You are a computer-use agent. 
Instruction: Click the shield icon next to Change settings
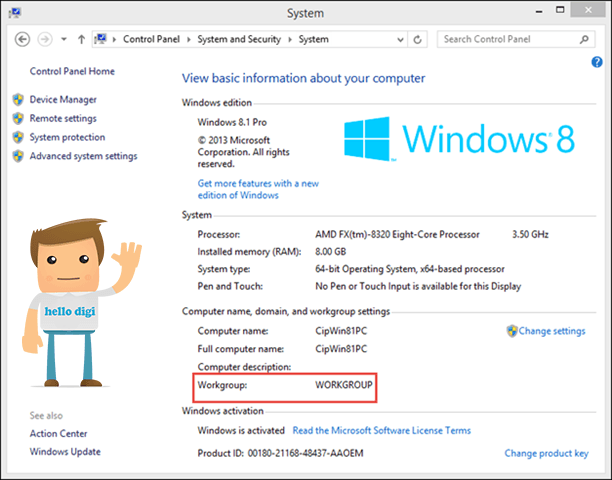tap(512, 331)
